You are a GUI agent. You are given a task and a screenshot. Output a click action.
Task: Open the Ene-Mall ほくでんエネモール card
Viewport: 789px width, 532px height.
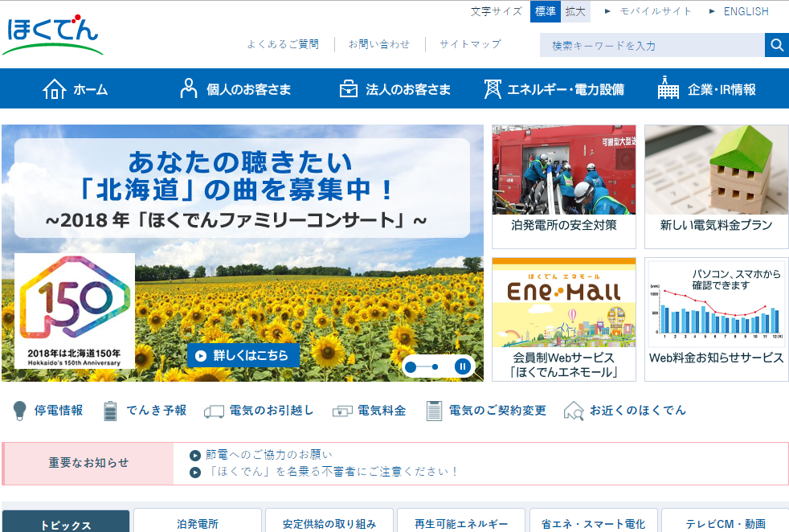point(563,320)
